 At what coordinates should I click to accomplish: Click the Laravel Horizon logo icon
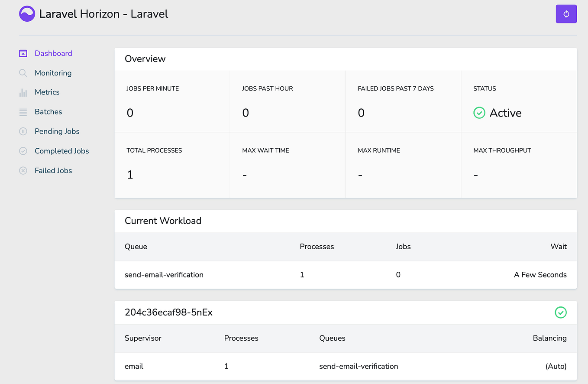coord(27,14)
